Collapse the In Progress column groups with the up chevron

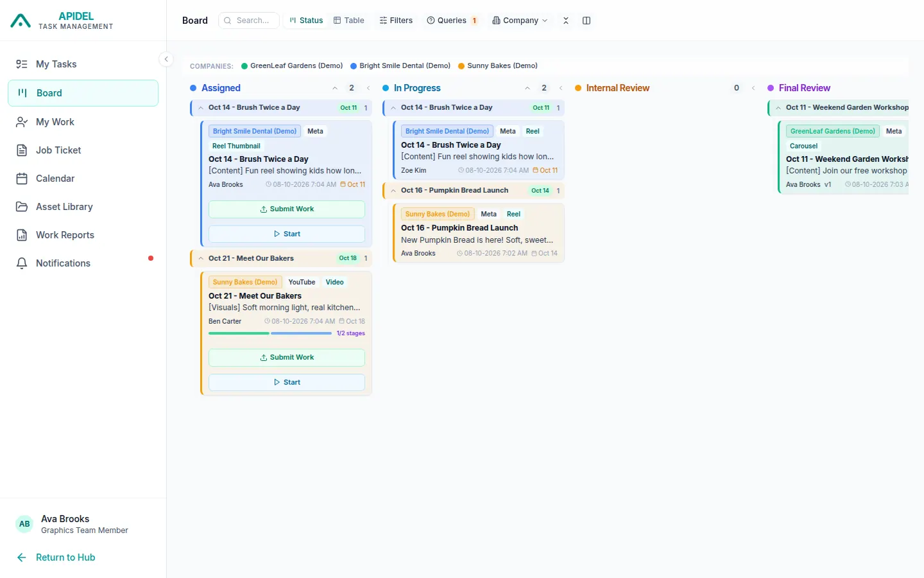click(527, 88)
